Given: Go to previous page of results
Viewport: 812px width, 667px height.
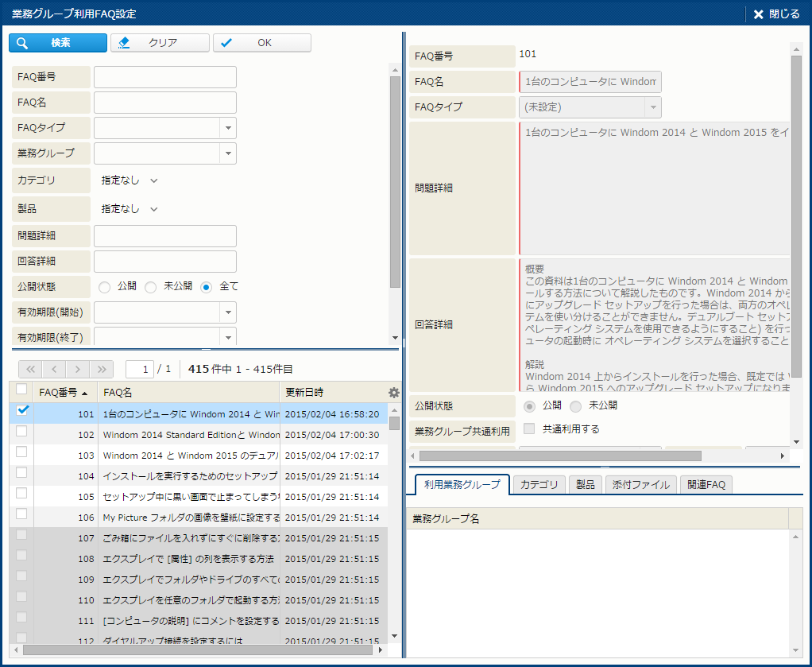Looking at the screenshot, I should coord(54,369).
